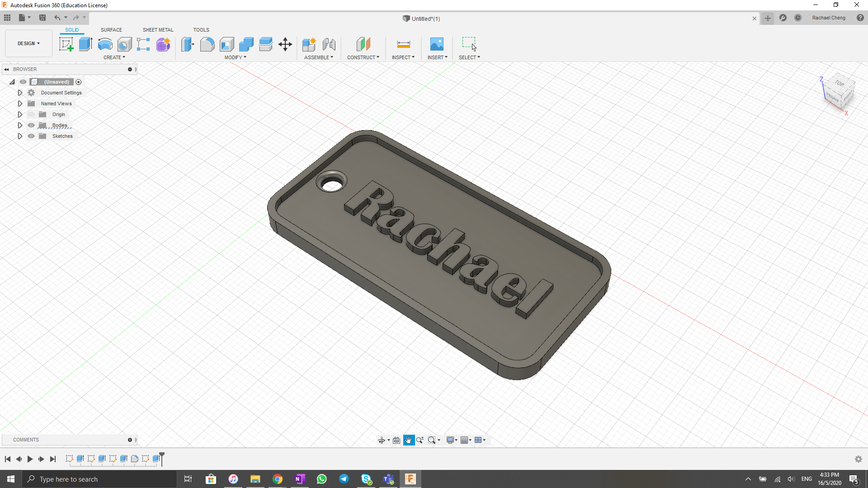The height and width of the screenshot is (488, 868).
Task: Click the Select window tool icon
Action: point(469,44)
